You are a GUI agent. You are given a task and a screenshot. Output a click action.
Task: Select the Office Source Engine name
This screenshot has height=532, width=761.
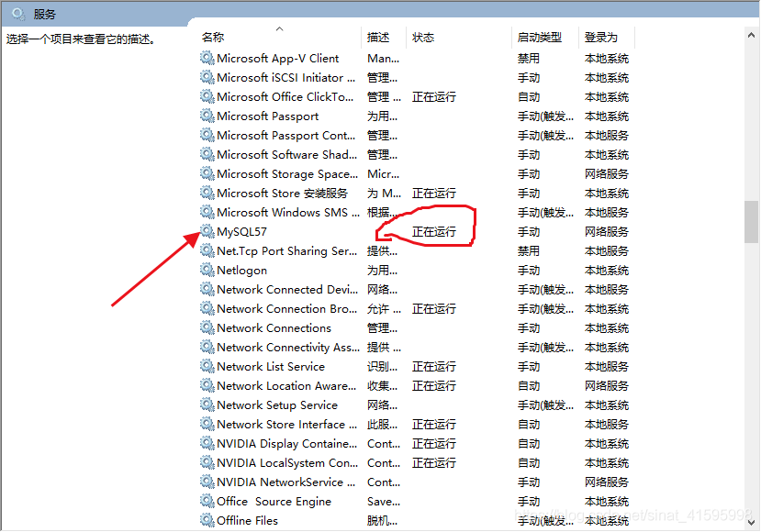coord(274,502)
